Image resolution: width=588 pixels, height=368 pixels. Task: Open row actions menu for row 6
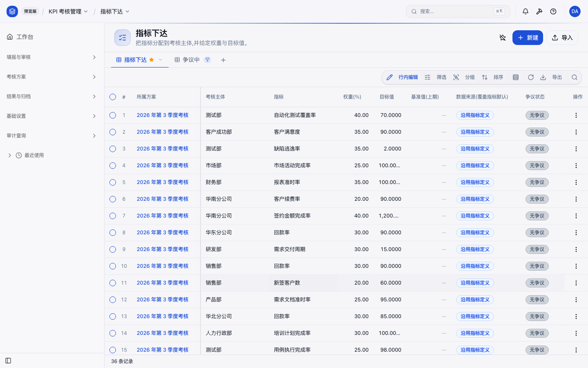click(x=576, y=199)
